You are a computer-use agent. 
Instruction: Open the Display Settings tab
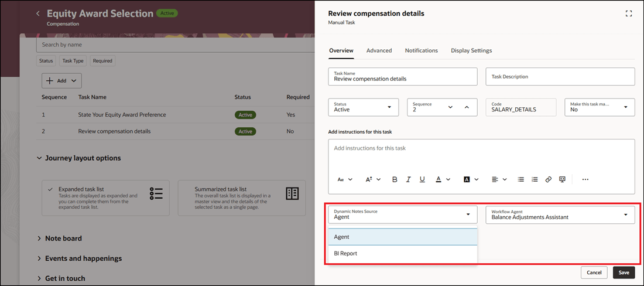(471, 50)
